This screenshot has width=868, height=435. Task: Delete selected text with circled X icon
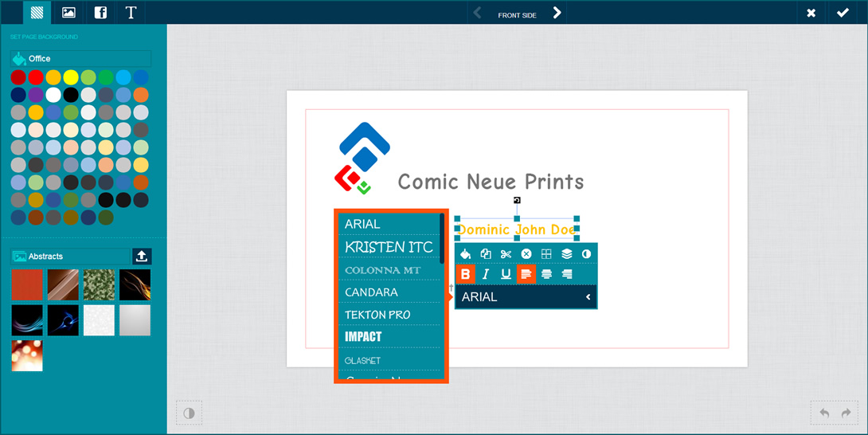coord(526,254)
